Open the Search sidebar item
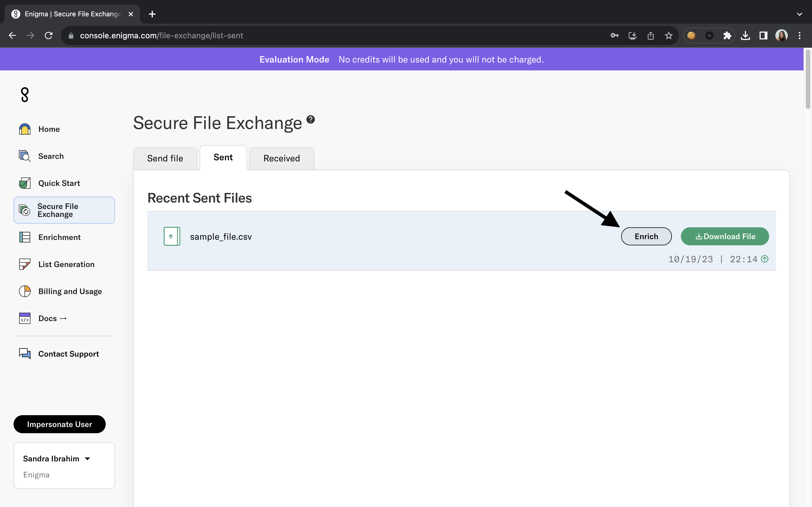The width and height of the screenshot is (812, 507). pyautogui.click(x=51, y=156)
